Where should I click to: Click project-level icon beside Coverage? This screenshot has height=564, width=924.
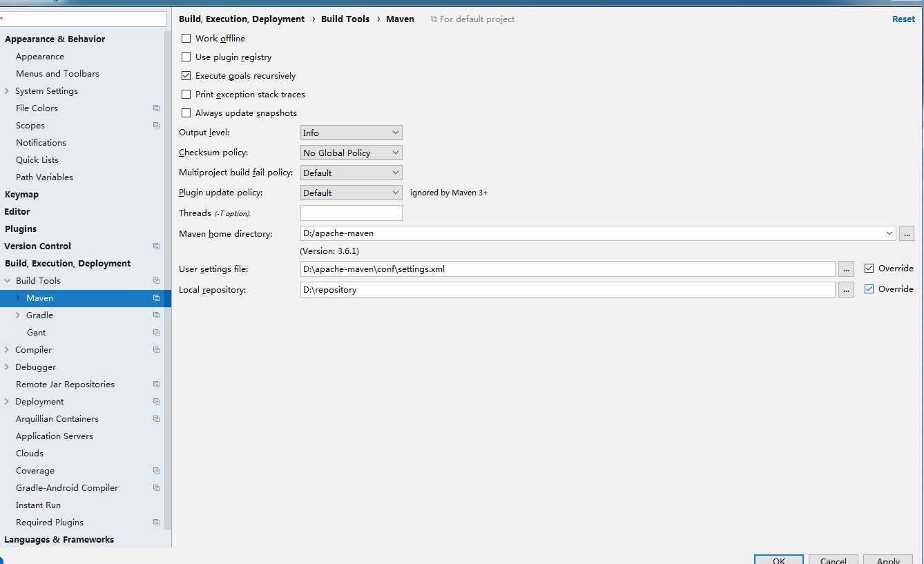[156, 471]
